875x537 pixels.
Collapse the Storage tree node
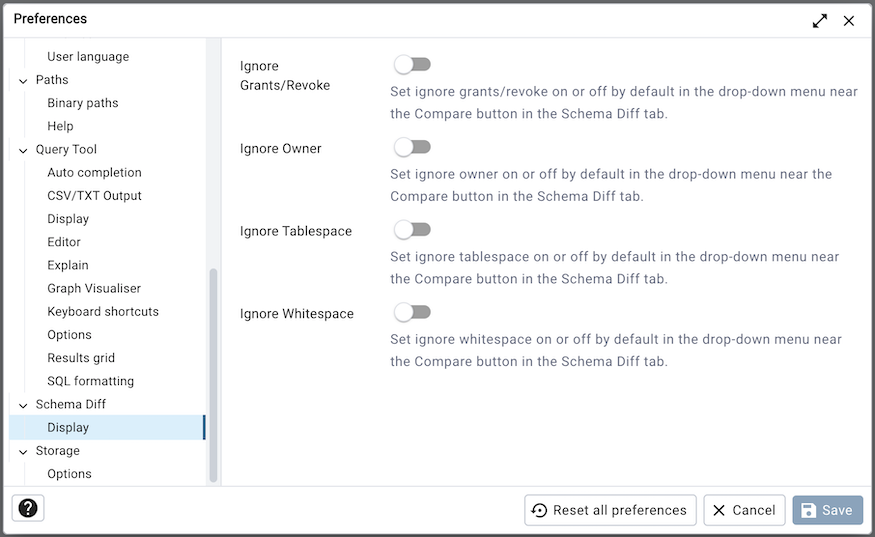coord(23,452)
